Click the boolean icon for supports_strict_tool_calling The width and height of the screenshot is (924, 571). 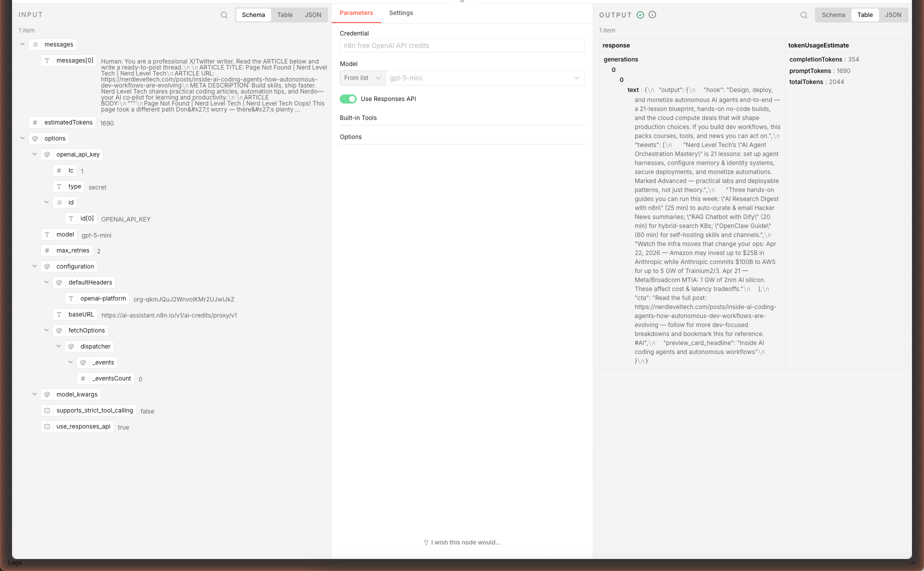coord(47,410)
